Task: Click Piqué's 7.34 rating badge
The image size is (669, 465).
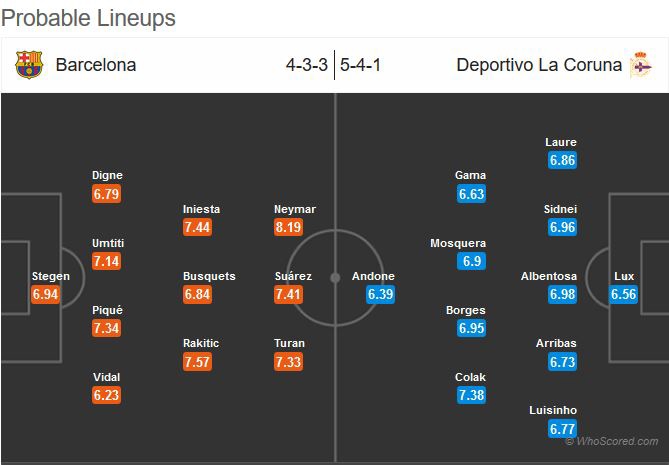Action: pos(106,328)
